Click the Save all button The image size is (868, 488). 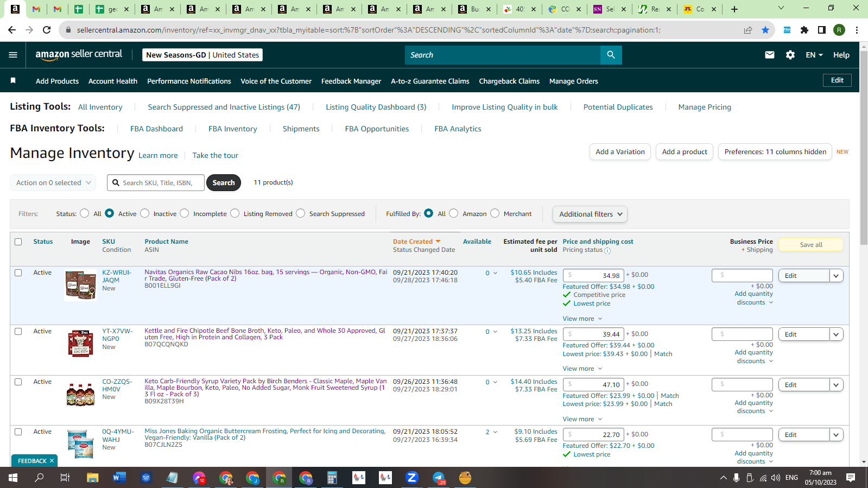811,245
